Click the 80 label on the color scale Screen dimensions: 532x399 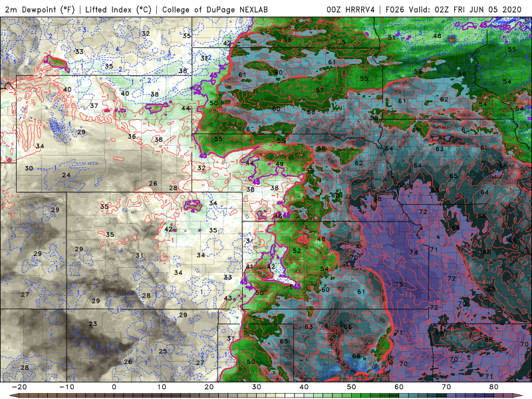(x=494, y=387)
